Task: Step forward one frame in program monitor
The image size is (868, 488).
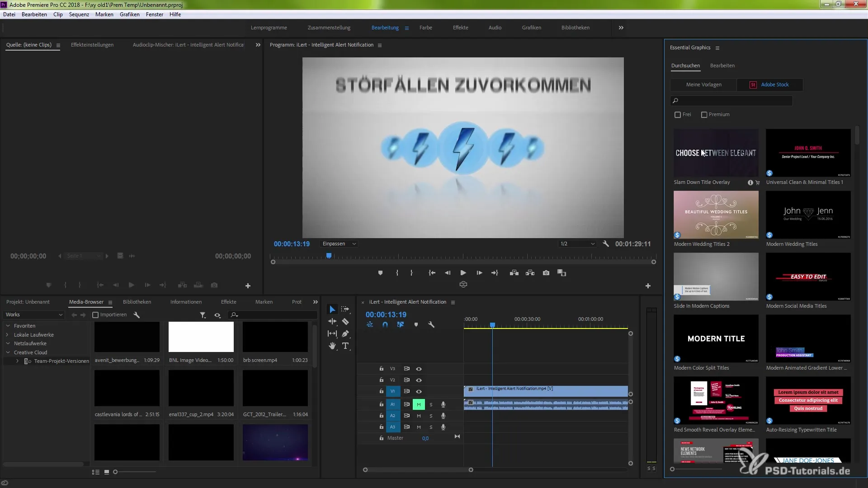Action: (479, 273)
